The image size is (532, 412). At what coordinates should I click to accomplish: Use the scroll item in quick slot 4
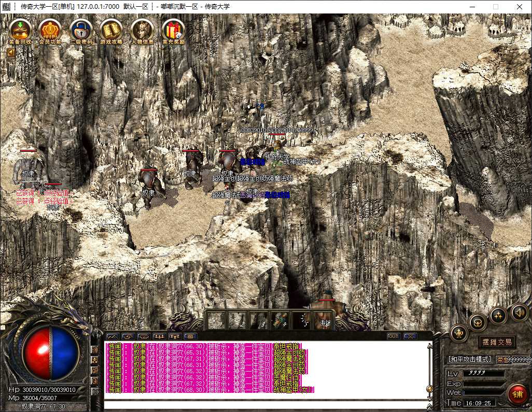281,320
